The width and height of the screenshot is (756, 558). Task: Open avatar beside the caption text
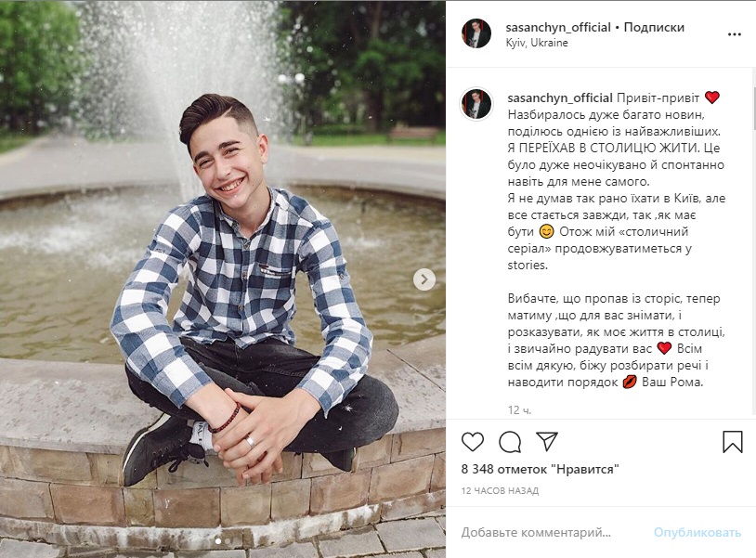pos(476,104)
